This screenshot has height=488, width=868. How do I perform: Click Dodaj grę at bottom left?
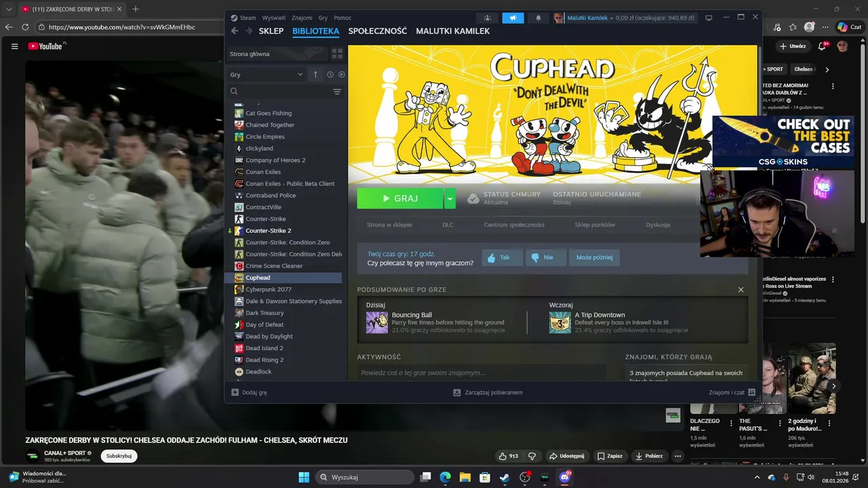coord(249,392)
